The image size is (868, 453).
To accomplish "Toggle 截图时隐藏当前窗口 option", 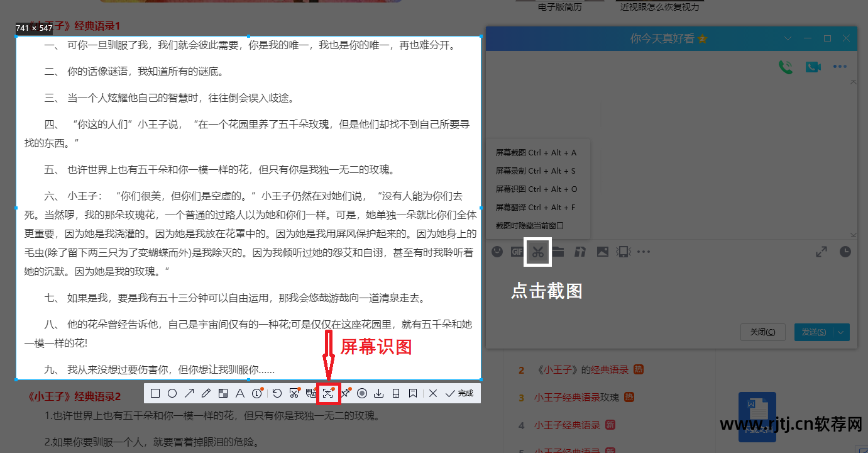I will pos(530,225).
